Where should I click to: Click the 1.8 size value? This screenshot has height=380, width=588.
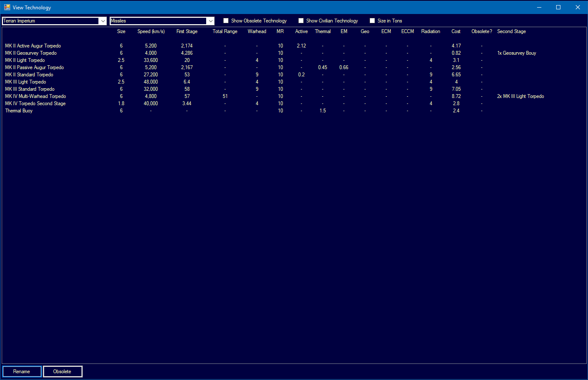(121, 103)
